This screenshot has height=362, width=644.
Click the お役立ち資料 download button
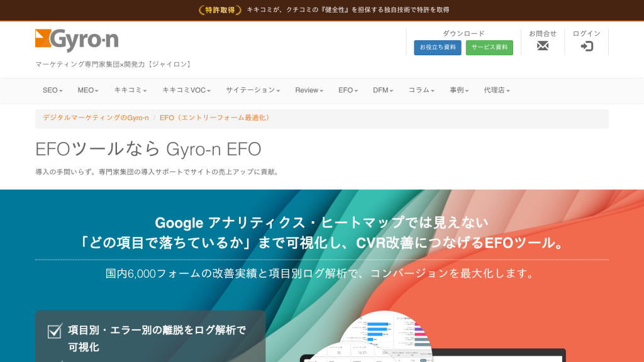pyautogui.click(x=438, y=48)
